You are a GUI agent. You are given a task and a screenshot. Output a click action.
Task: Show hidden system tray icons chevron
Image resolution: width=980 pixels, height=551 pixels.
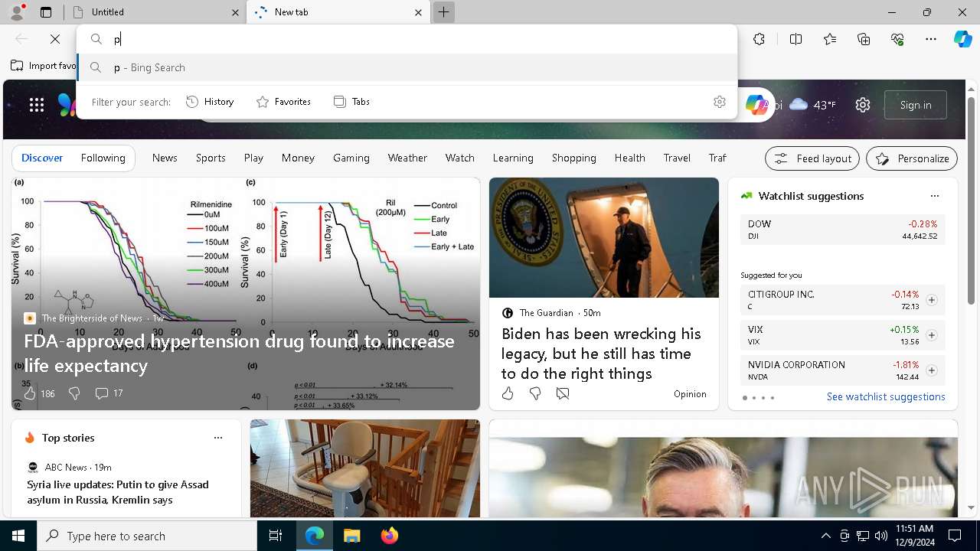[825, 536]
